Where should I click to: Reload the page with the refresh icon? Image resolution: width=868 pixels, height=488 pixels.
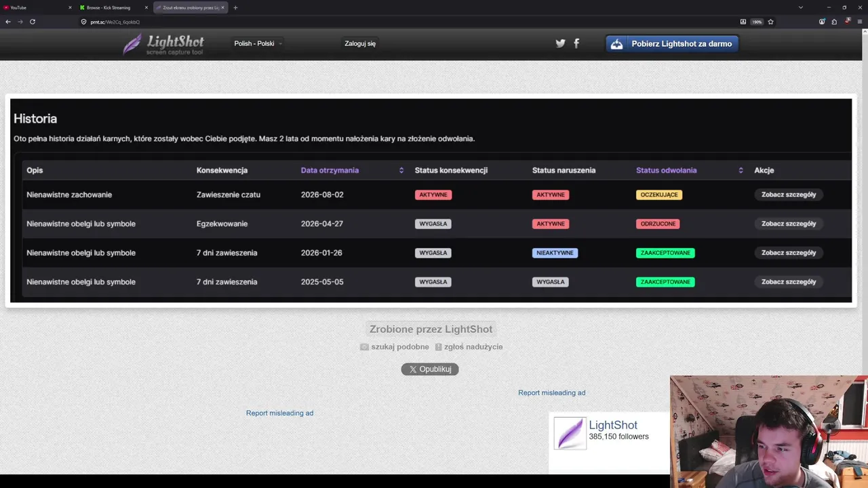tap(33, 22)
